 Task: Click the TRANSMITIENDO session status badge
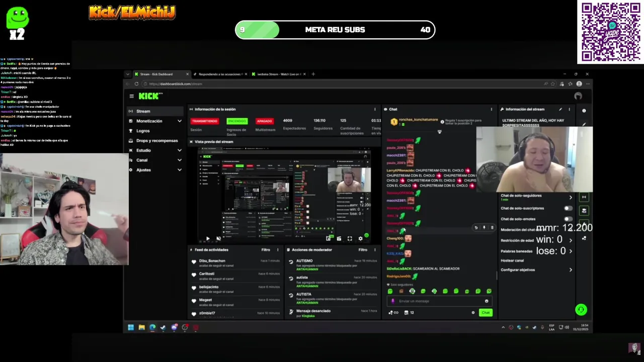pyautogui.click(x=204, y=121)
